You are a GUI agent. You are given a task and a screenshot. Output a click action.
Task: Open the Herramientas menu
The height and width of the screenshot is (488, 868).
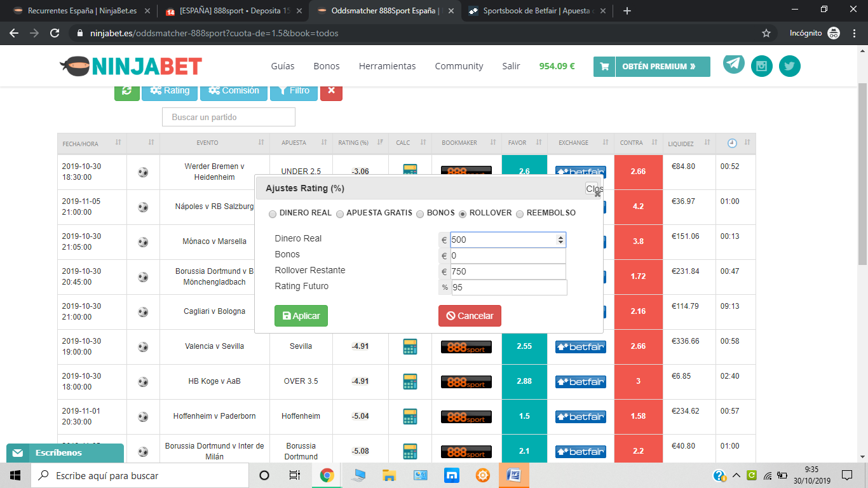tap(387, 66)
